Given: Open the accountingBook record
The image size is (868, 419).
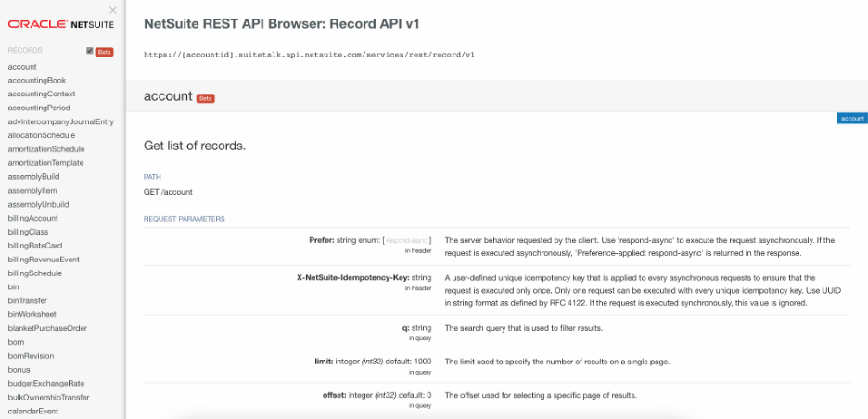Looking at the screenshot, I should [x=36, y=81].
